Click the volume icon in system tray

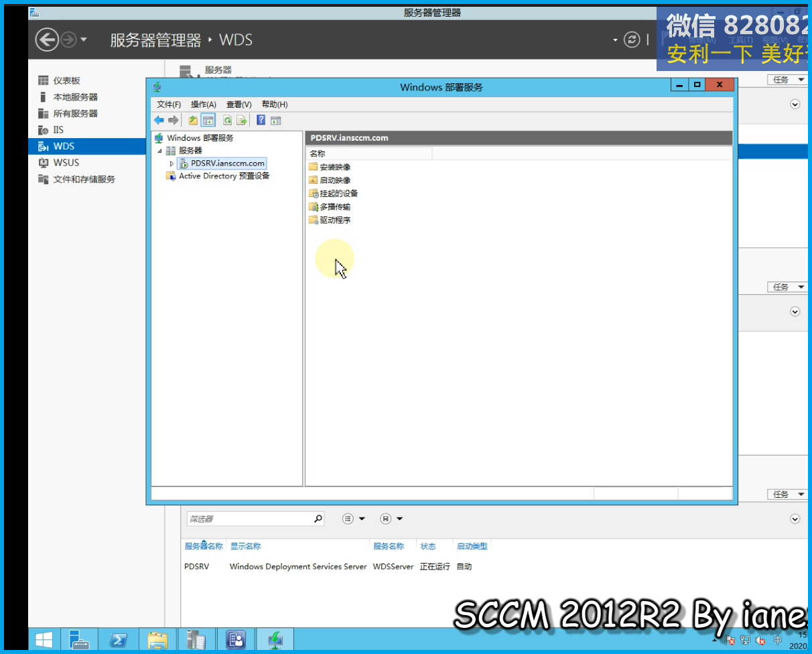pyautogui.click(x=761, y=641)
